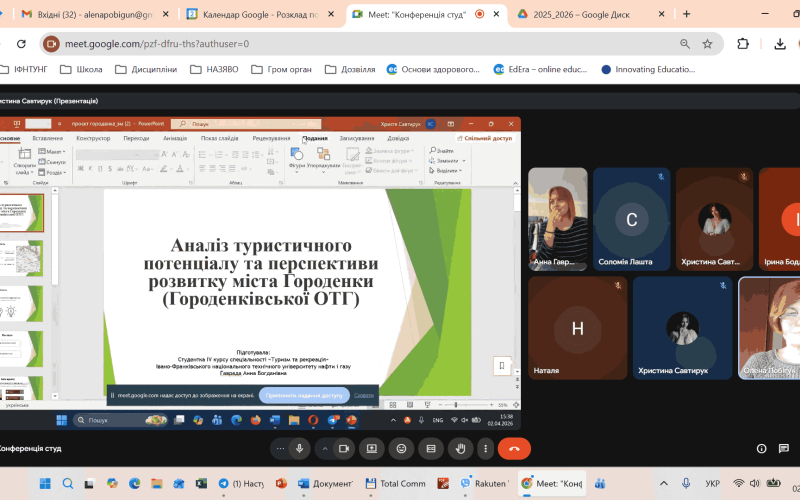Turn on captions in Meet
The image size is (800, 500).
tap(430, 448)
